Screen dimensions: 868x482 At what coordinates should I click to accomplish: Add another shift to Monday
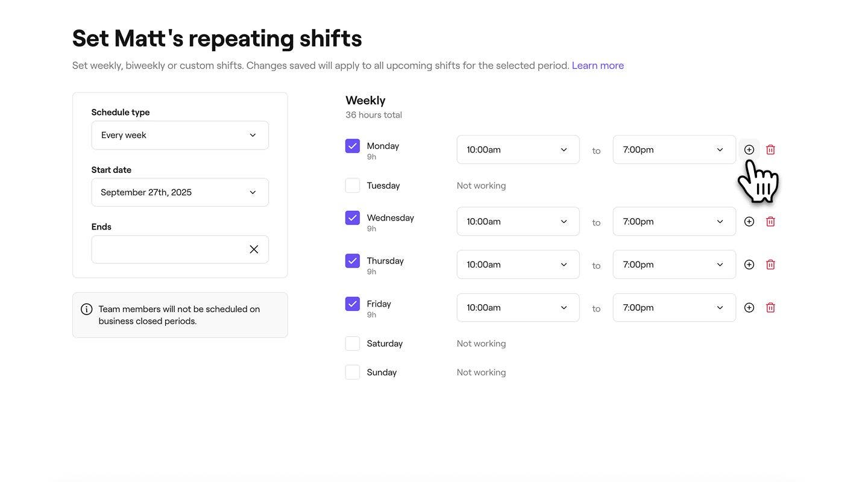749,149
